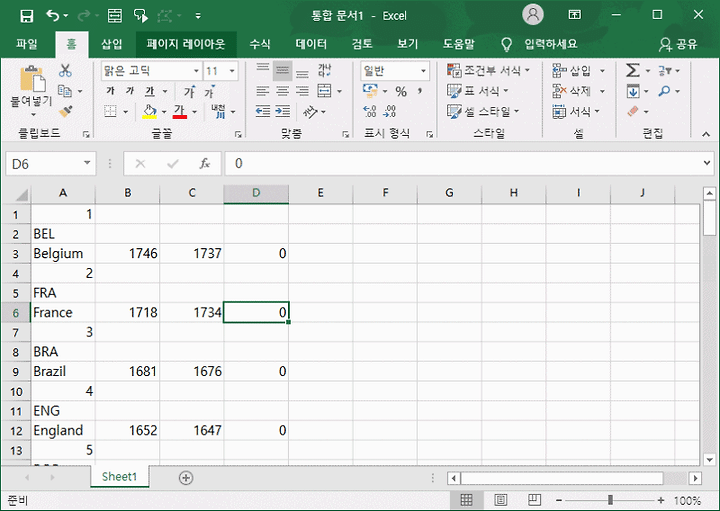Toggle underline formatting

pos(150,91)
